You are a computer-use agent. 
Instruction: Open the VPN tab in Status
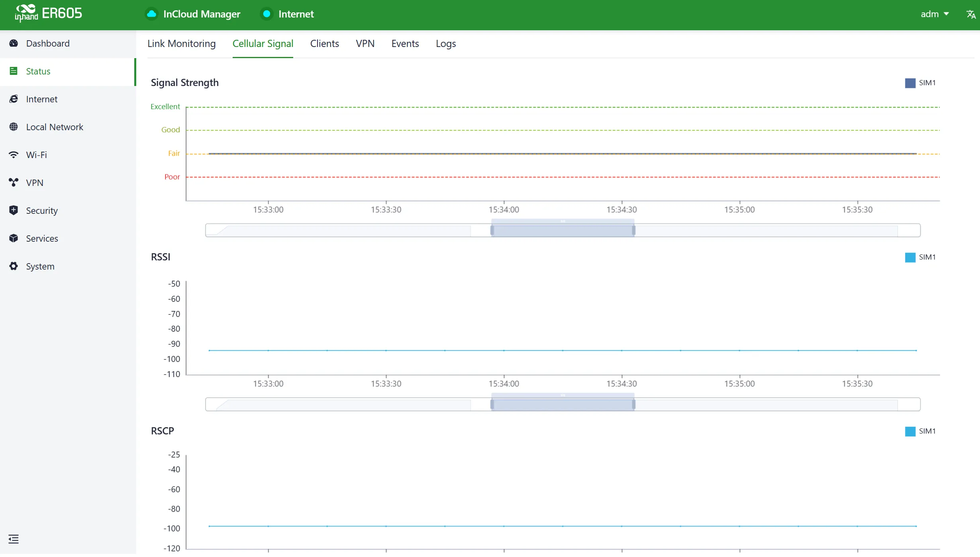point(365,43)
